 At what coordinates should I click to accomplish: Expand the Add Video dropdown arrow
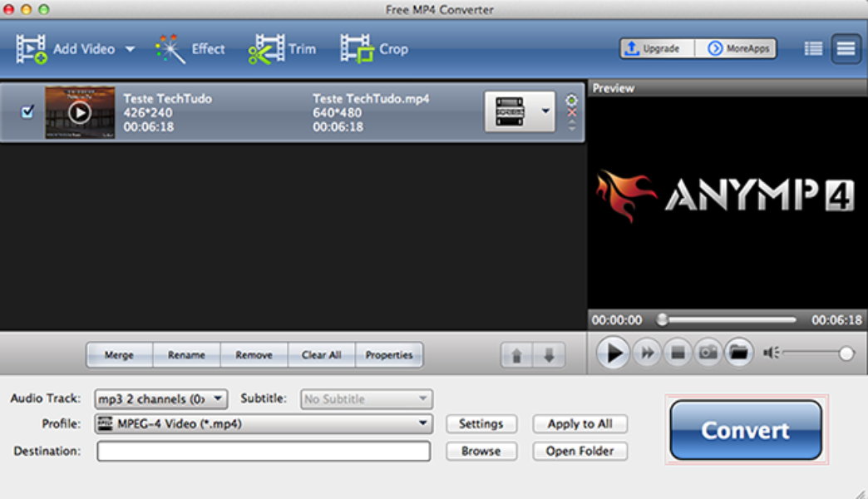pos(130,49)
